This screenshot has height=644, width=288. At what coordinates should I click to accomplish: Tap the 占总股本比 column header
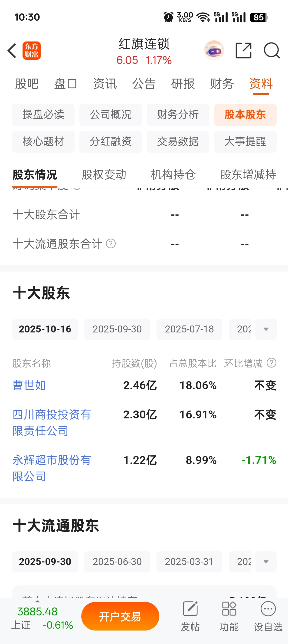193,363
